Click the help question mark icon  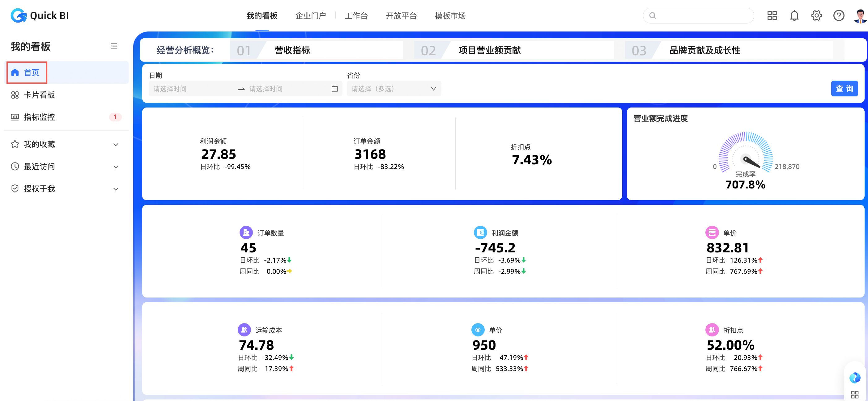(838, 16)
